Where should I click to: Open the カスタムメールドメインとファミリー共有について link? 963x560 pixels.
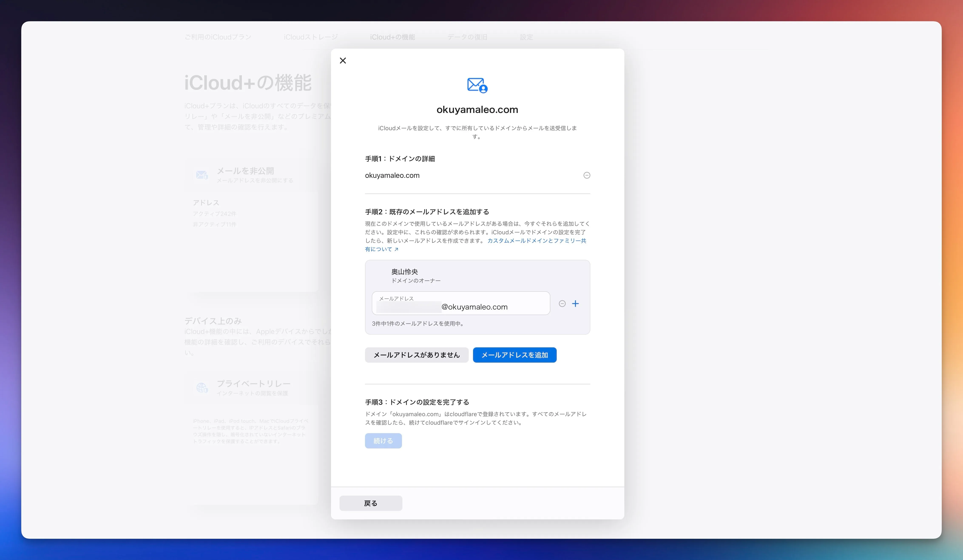[537, 241]
